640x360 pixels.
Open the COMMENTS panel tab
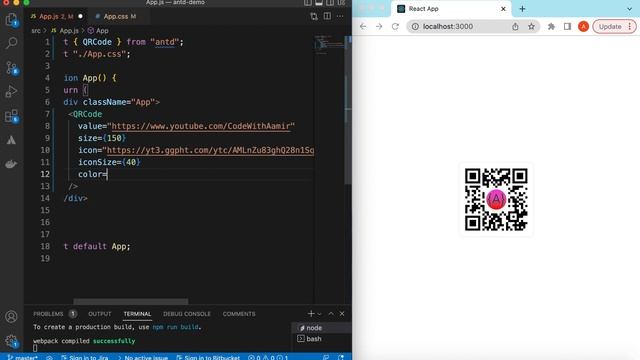(239, 314)
